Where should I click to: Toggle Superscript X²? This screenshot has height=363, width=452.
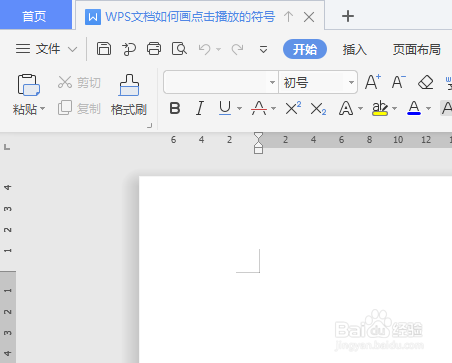click(293, 108)
